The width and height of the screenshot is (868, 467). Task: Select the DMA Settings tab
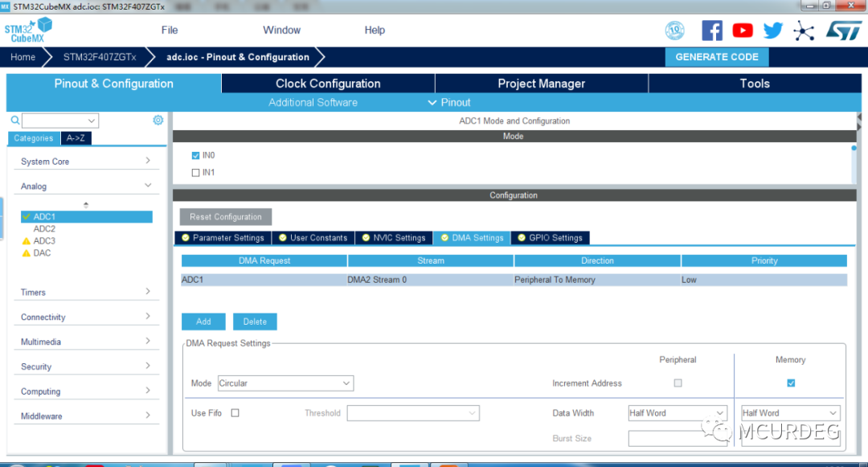472,238
